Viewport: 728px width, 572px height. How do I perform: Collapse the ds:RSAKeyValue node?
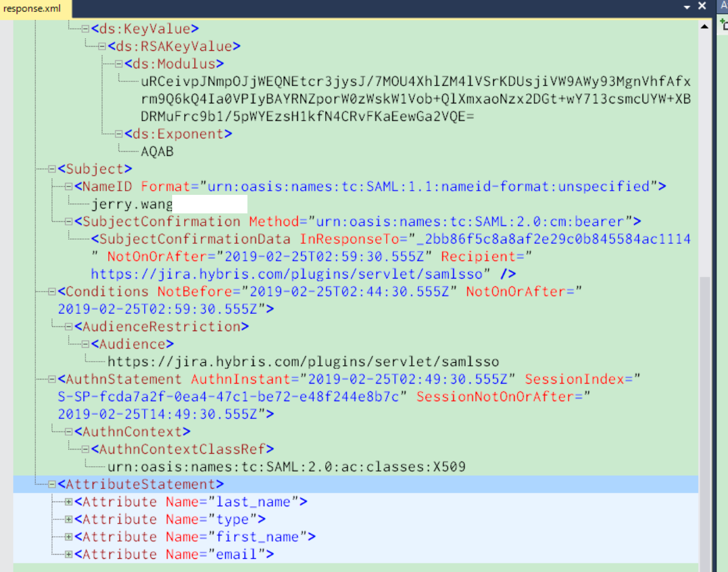(x=103, y=46)
